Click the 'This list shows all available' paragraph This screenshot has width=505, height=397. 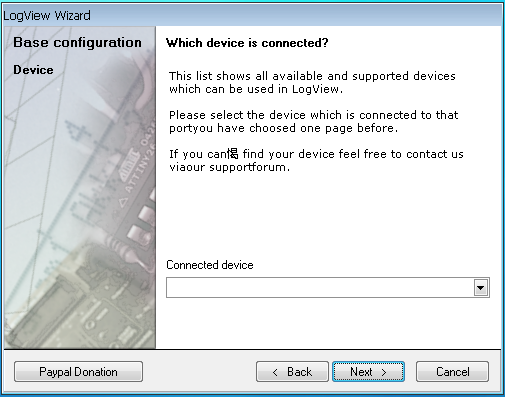tap(312, 83)
